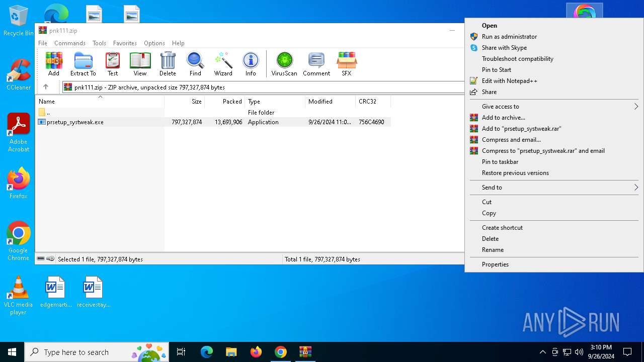Click the Info toolbar icon

tap(251, 64)
